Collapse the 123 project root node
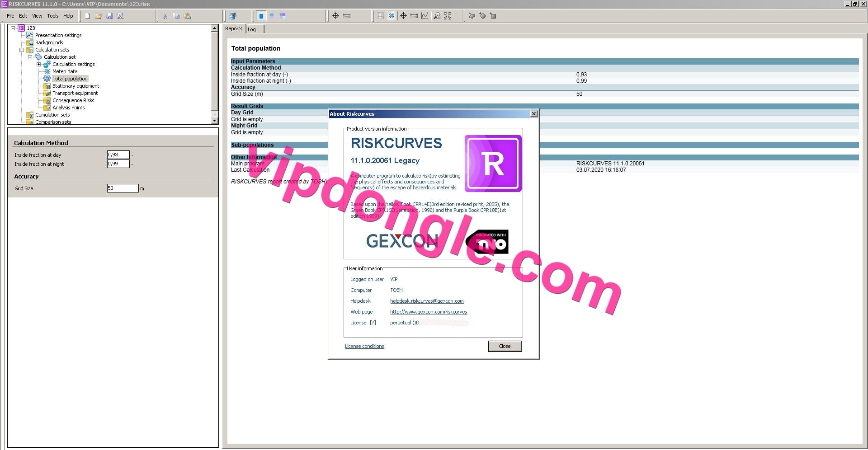 tap(13, 28)
